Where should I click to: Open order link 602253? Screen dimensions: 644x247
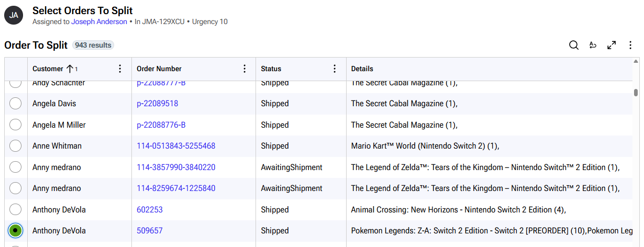click(150, 209)
